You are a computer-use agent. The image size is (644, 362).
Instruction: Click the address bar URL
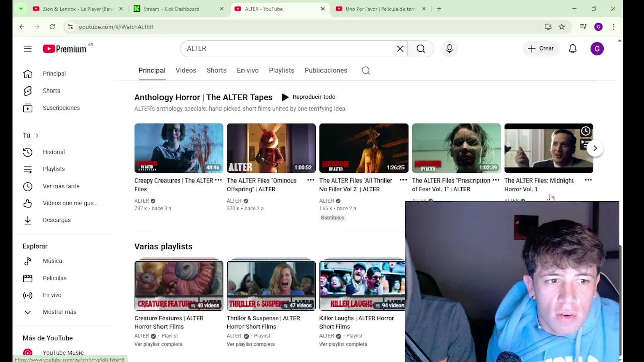tap(116, 27)
